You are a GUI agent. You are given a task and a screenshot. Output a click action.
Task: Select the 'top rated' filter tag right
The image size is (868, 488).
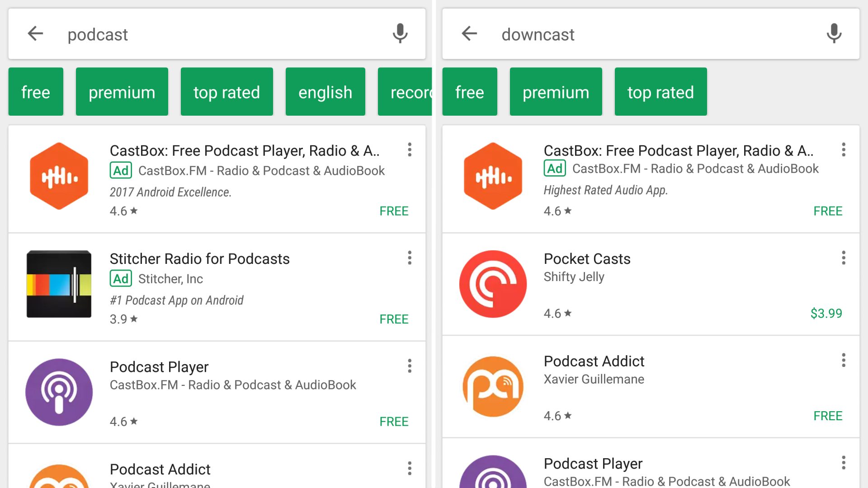click(660, 92)
